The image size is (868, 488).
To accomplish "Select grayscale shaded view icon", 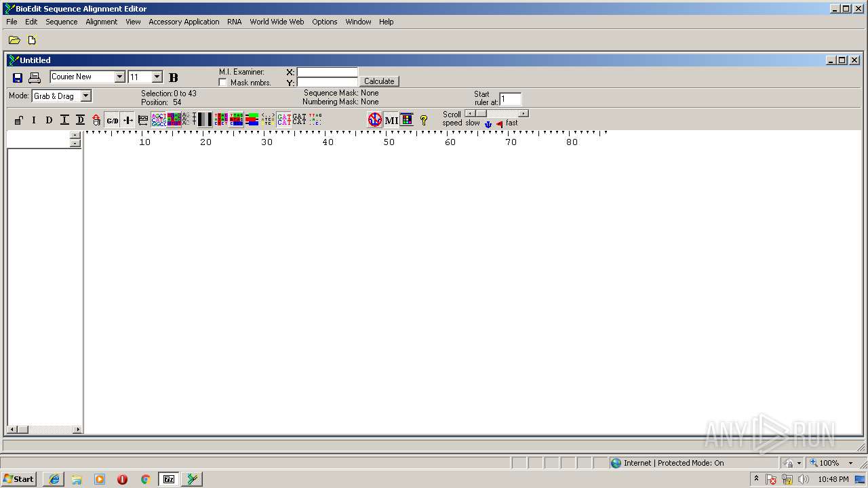I will (205, 120).
